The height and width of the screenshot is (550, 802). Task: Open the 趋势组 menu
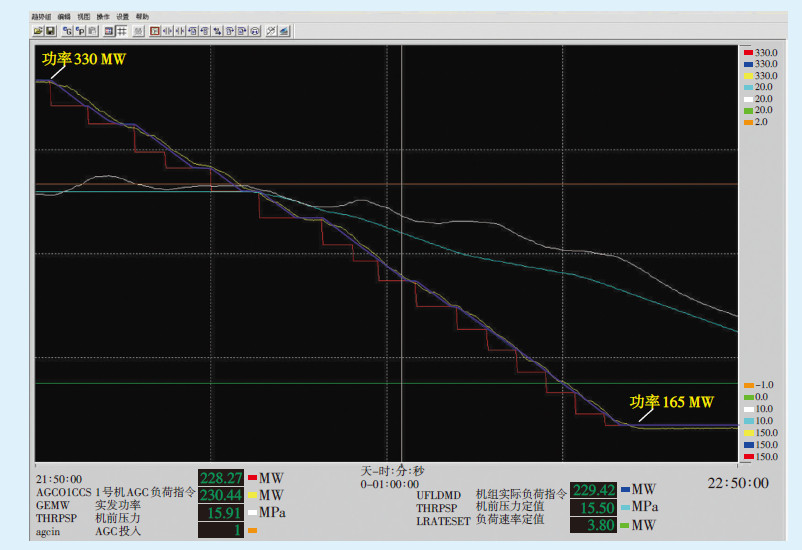[x=41, y=17]
